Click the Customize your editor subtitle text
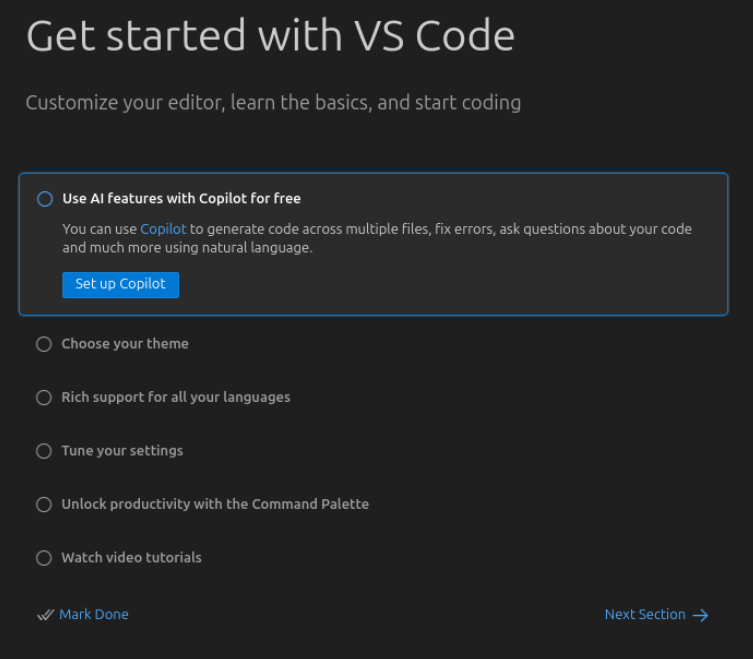The height and width of the screenshot is (659, 753). [x=273, y=103]
